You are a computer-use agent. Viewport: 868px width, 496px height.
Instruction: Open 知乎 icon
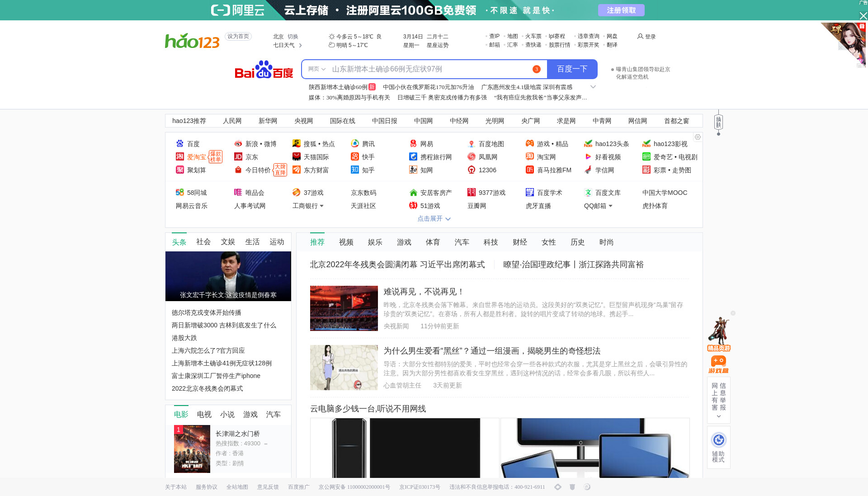click(x=355, y=170)
